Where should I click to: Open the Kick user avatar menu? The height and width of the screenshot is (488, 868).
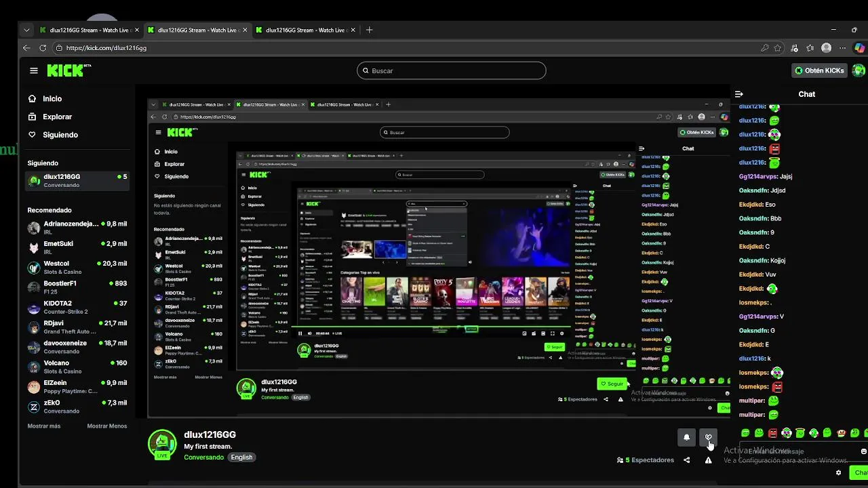tap(859, 70)
